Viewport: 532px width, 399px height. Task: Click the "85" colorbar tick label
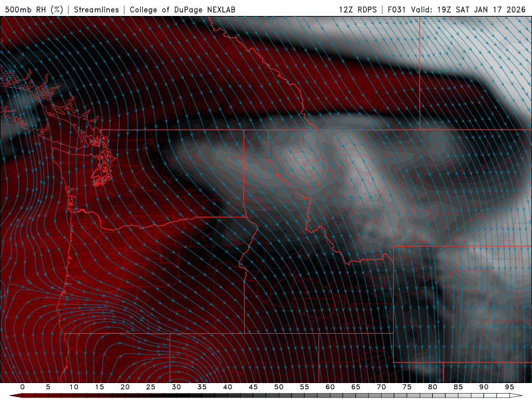[458, 387]
